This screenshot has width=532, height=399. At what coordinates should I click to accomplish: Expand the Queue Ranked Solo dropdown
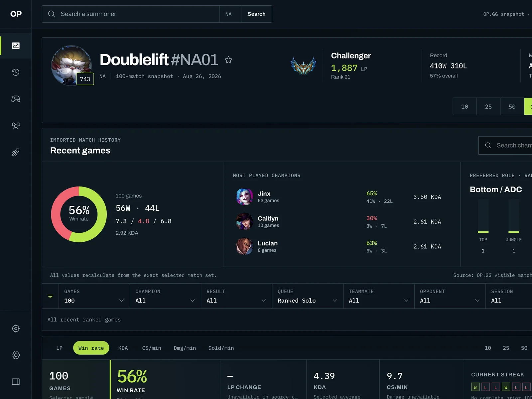308,296
